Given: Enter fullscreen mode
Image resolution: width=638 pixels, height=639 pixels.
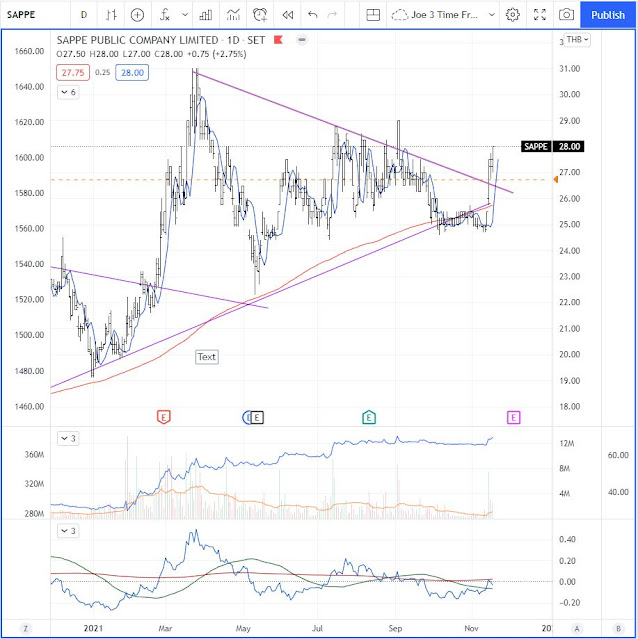Looking at the screenshot, I should [540, 15].
